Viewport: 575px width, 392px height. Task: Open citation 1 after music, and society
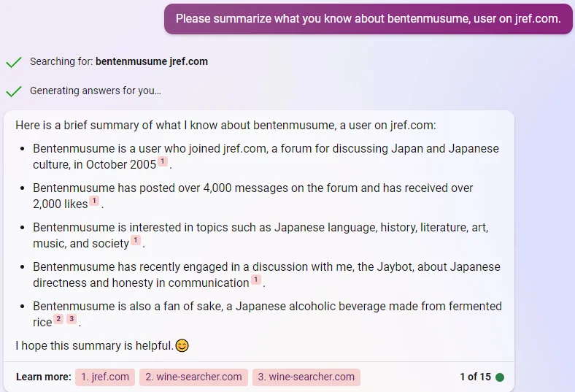pos(136,240)
